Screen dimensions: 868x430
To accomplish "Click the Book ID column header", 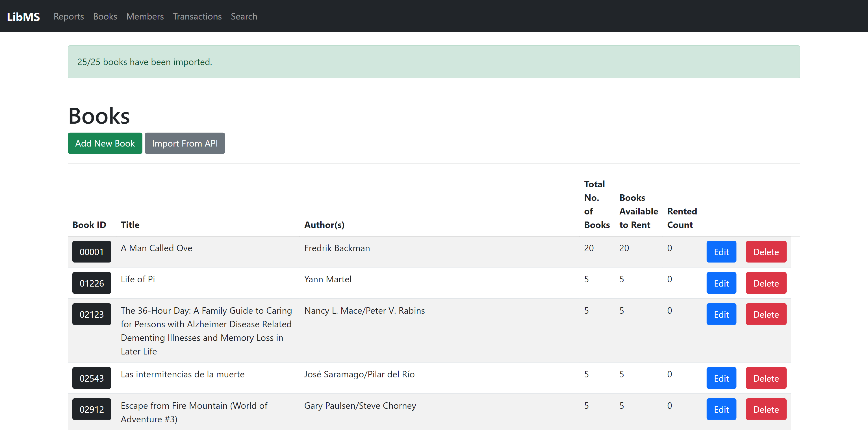I will click(x=89, y=225).
